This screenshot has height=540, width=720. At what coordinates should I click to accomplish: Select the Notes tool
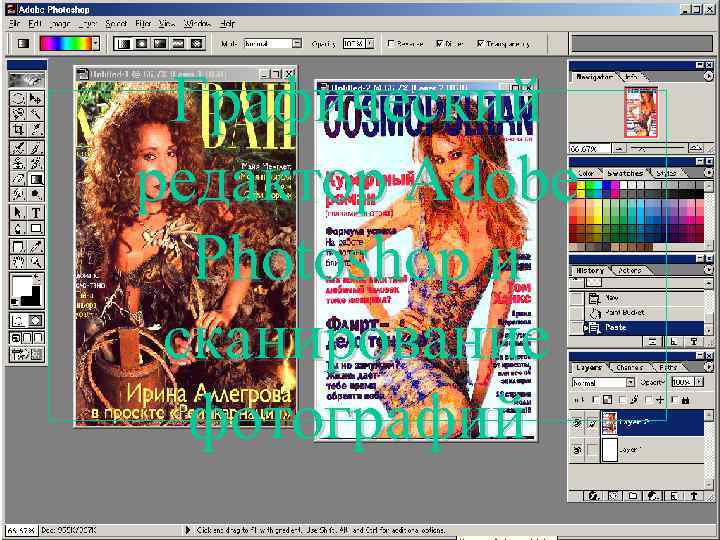point(18,247)
